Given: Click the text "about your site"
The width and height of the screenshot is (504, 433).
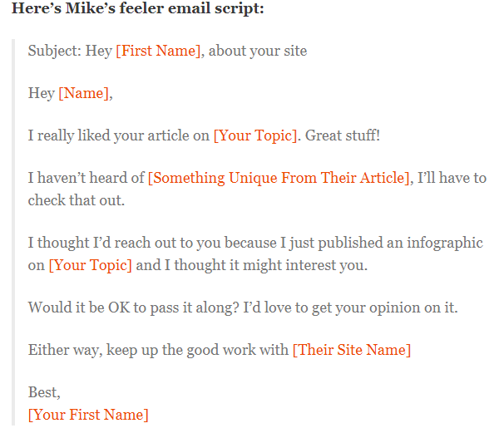Looking at the screenshot, I should point(258,51).
